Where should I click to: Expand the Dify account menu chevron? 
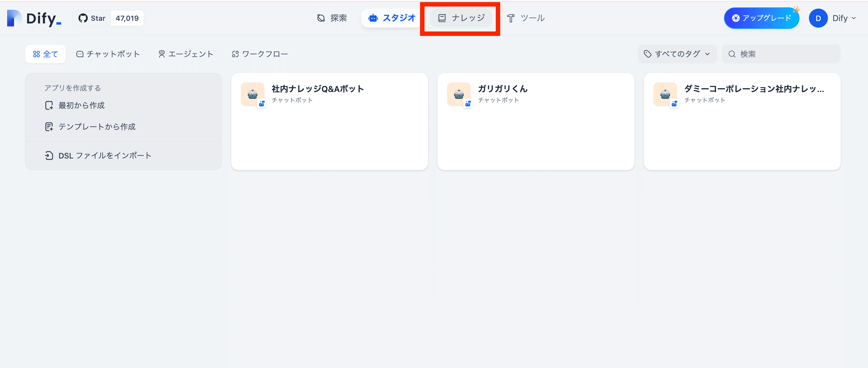[853, 18]
